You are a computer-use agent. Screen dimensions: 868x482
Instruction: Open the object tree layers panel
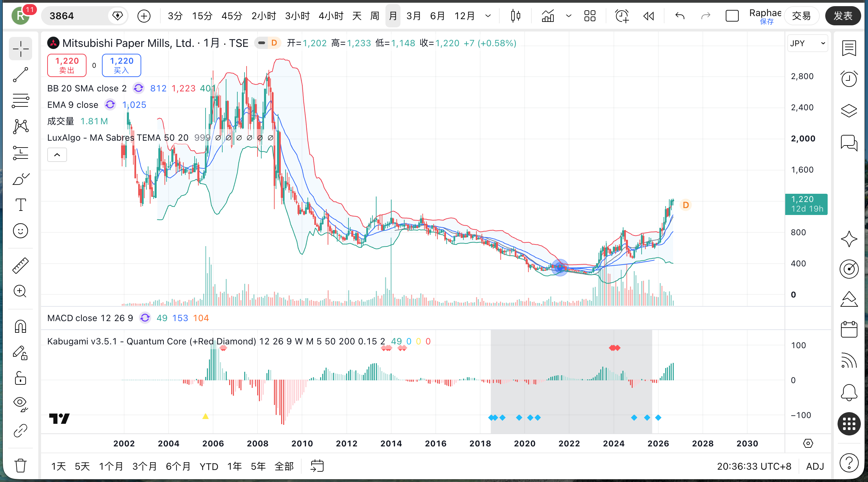[849, 111]
